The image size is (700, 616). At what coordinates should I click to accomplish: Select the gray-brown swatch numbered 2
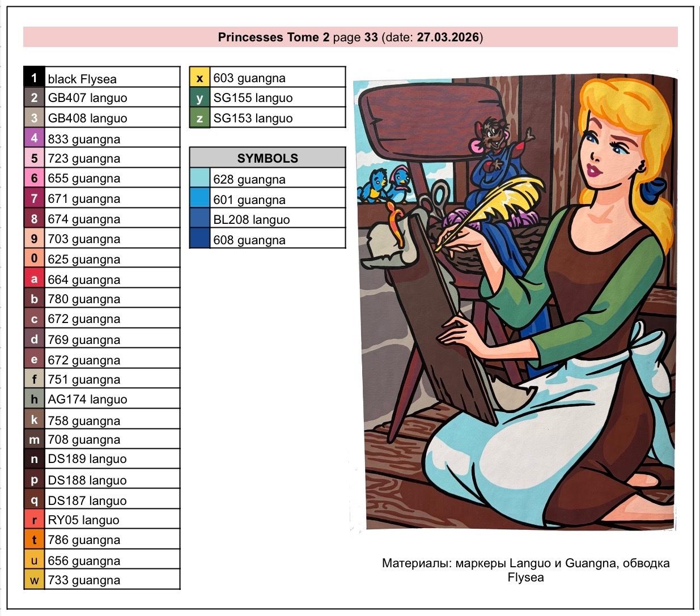coord(34,97)
